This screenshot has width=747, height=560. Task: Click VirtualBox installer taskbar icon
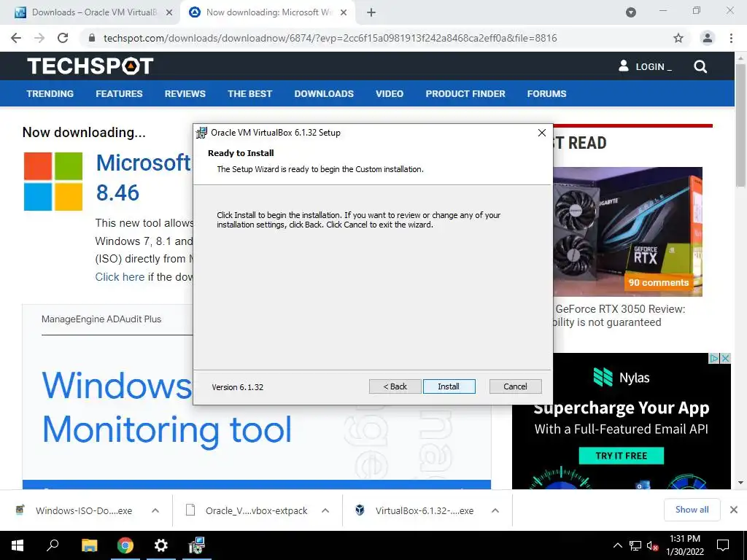[196, 545]
